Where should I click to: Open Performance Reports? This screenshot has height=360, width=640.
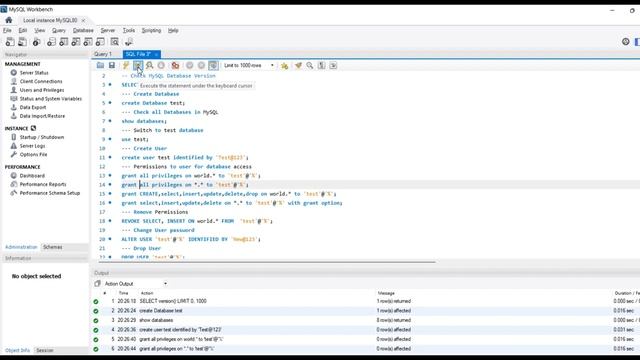(43, 184)
